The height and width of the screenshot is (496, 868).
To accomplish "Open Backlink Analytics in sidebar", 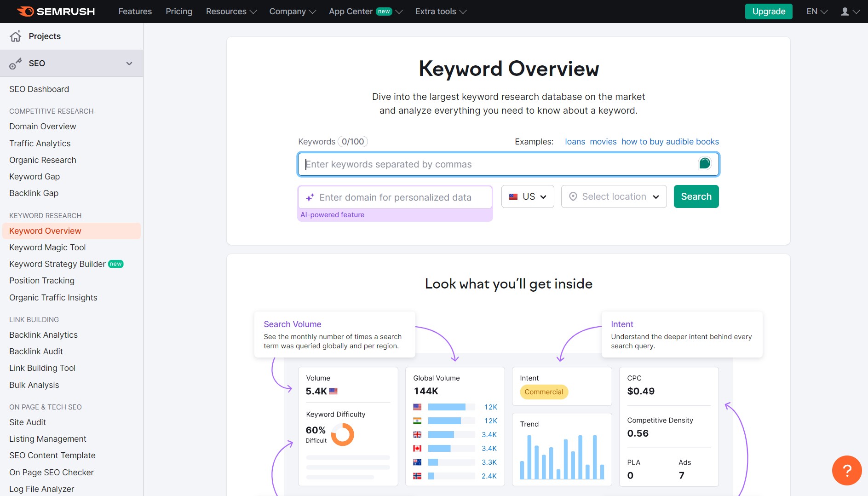I will point(43,335).
